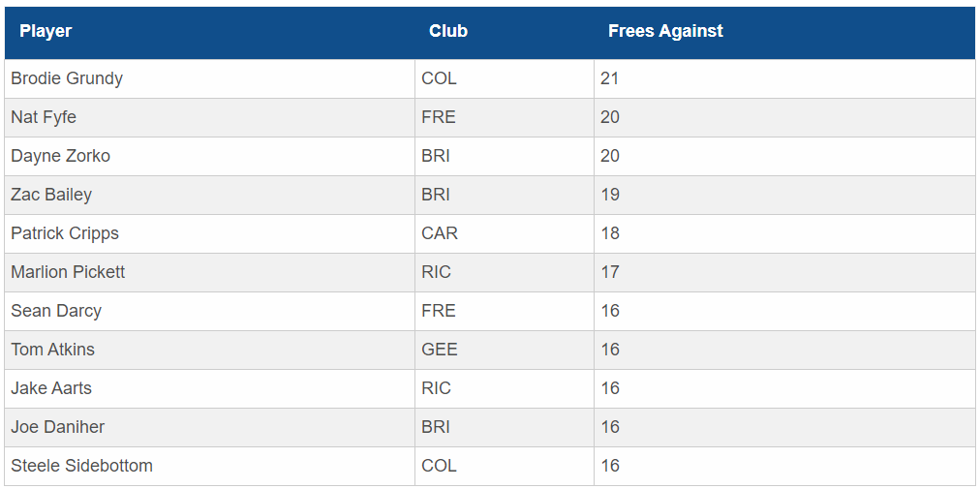The width and height of the screenshot is (980, 489).
Task: Click the CAR club cell
Action: click(x=505, y=234)
